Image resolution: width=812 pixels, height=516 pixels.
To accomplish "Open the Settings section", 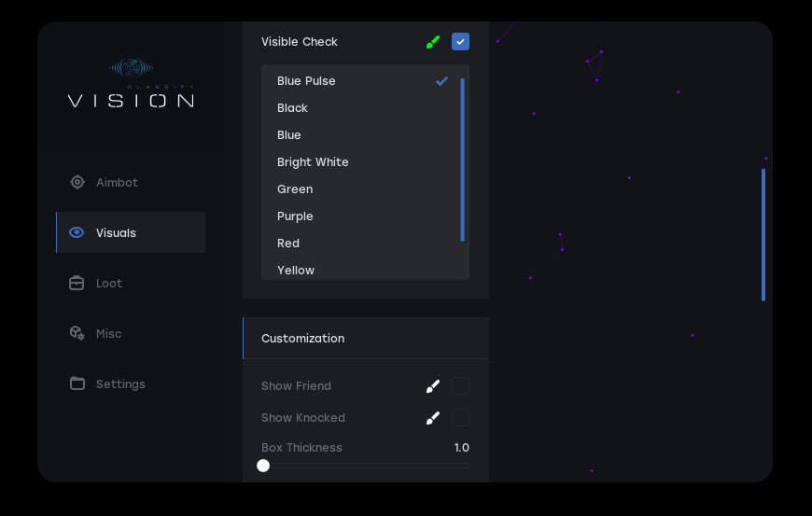I will [x=131, y=384].
